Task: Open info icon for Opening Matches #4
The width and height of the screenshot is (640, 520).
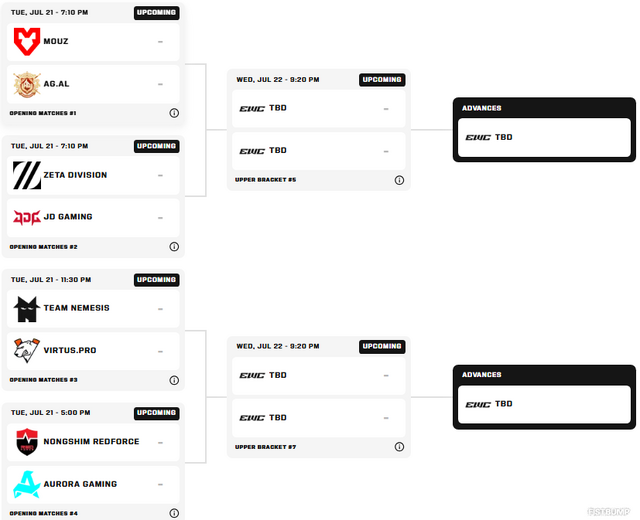Action: click(174, 513)
